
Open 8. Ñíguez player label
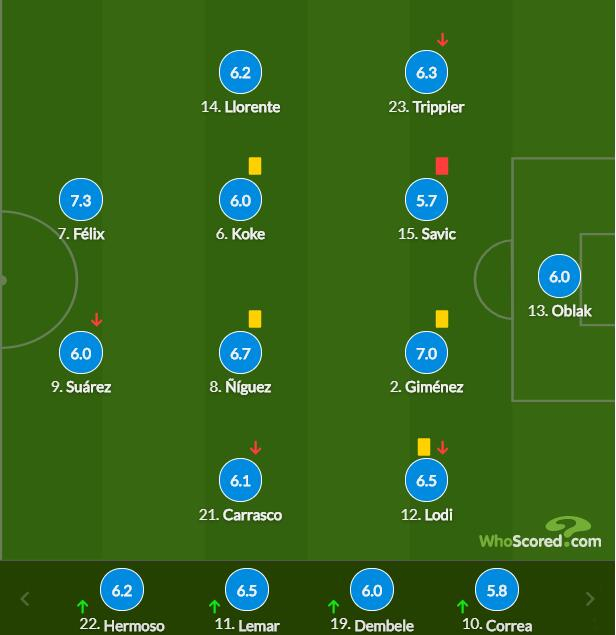(x=240, y=387)
